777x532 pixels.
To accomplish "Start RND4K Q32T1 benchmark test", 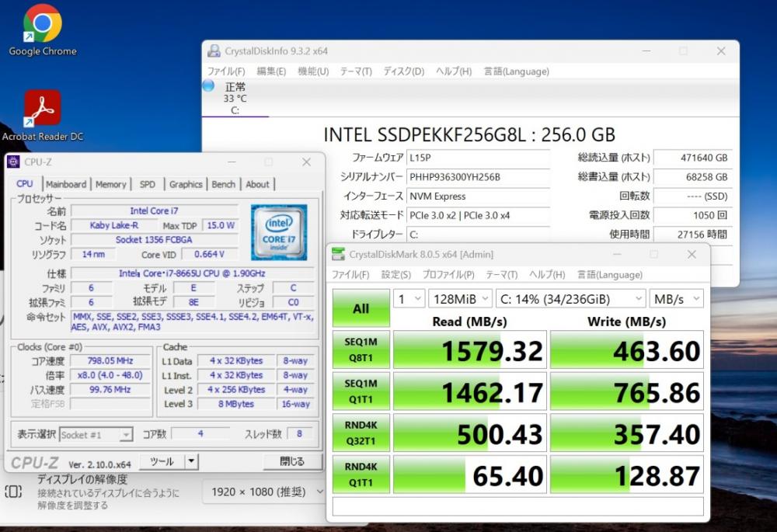I will point(361,433).
